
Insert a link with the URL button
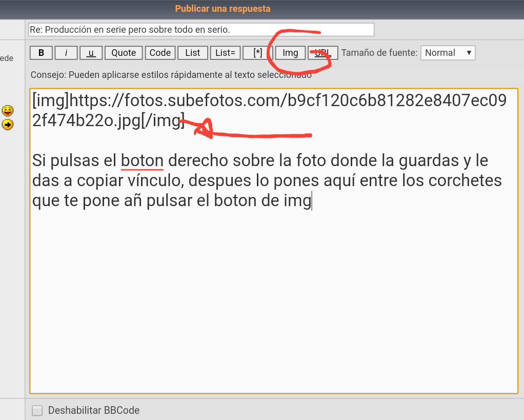[323, 53]
